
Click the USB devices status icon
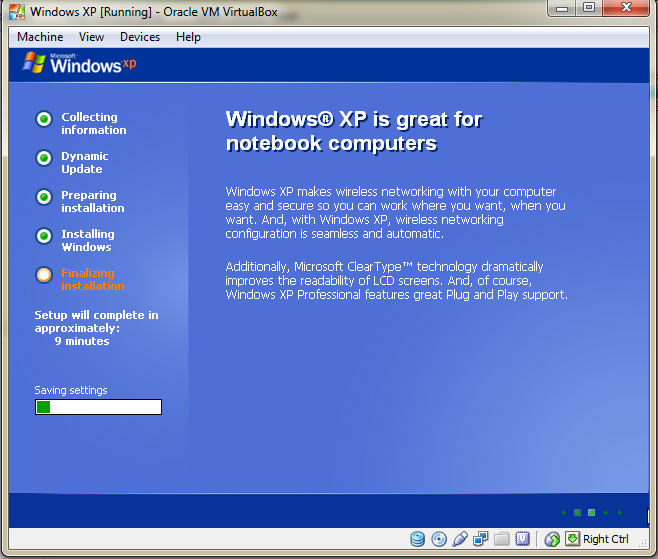tap(460, 539)
